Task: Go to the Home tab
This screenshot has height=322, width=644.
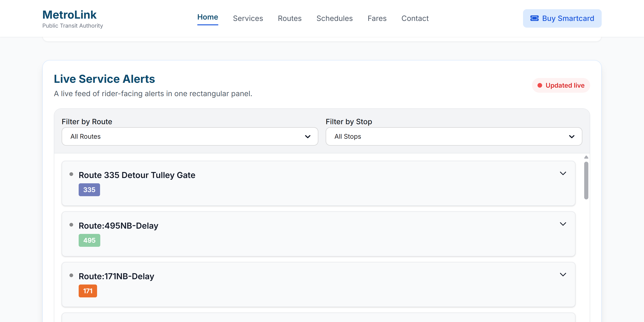Action: coord(207,17)
